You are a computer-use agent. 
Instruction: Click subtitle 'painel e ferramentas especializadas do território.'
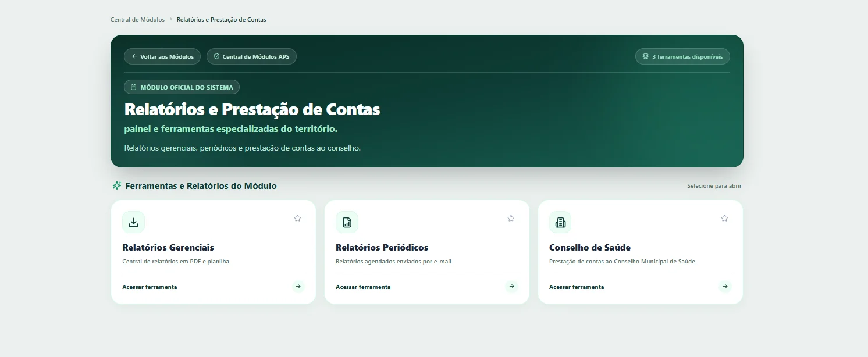[230, 129]
